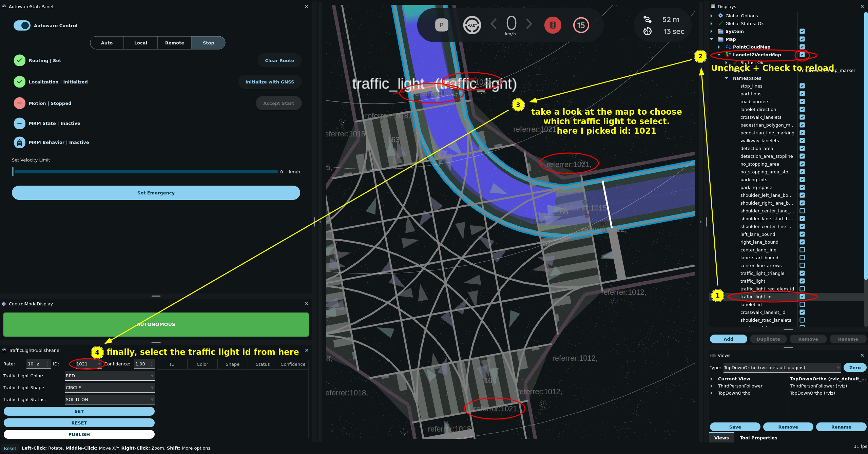Image resolution: width=868 pixels, height=454 pixels.
Task: Open the view Type combo box
Action: (x=782, y=367)
